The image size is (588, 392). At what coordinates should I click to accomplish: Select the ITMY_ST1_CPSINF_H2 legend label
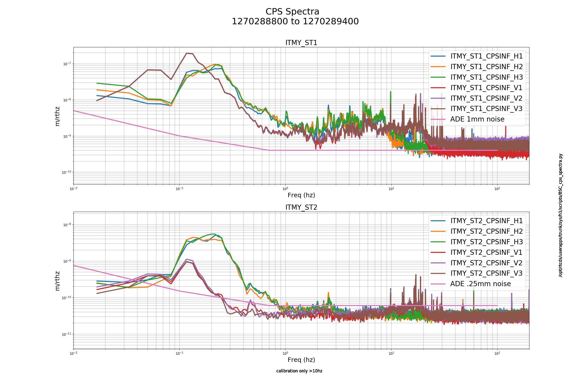click(x=487, y=67)
